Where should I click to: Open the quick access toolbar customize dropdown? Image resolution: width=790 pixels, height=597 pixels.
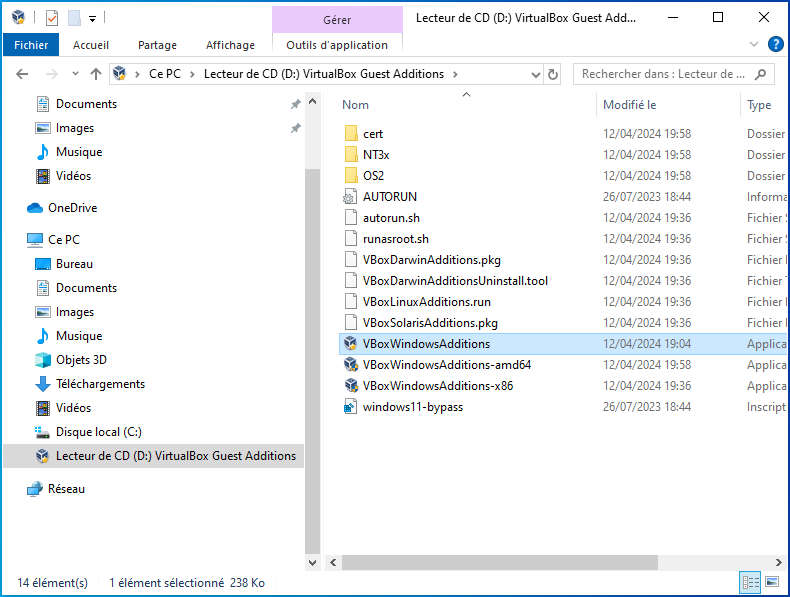pyautogui.click(x=92, y=18)
